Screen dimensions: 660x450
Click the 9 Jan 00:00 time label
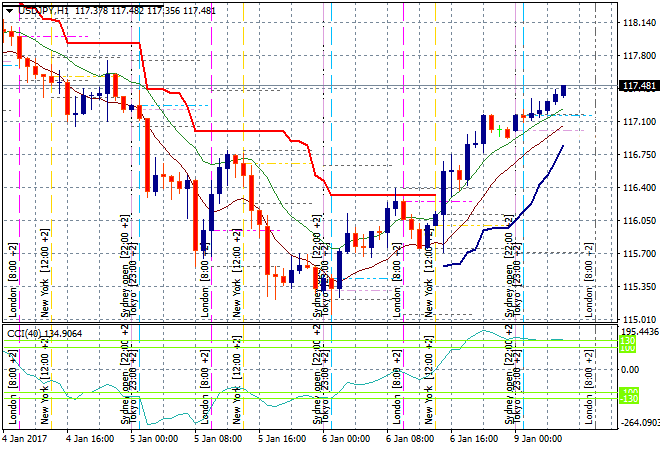click(x=538, y=439)
